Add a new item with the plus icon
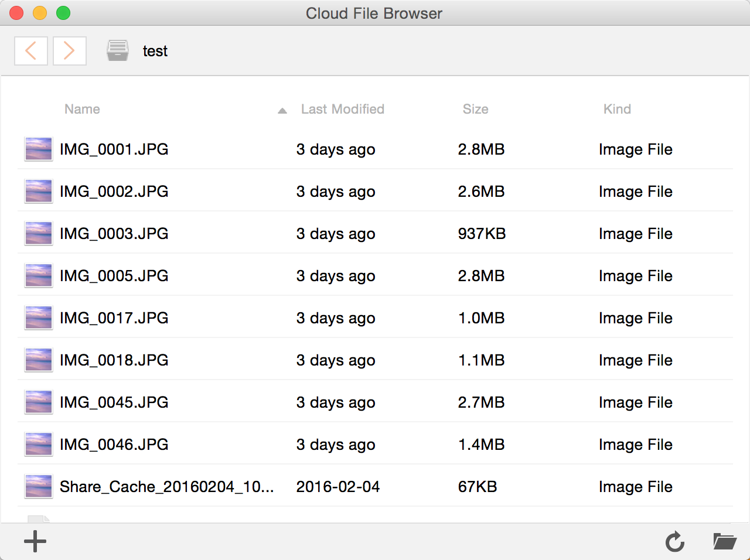 coord(35,541)
